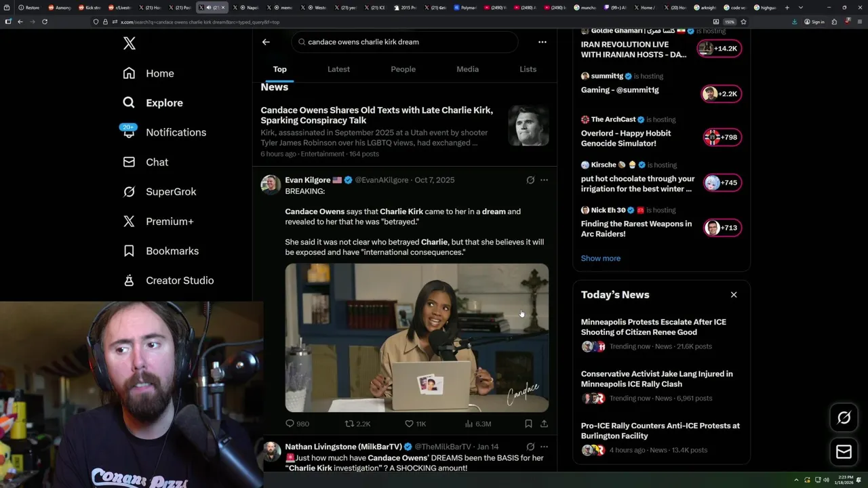Open Premium+ in the sidebar
Viewport: 868px width, 488px height.
tap(158, 221)
